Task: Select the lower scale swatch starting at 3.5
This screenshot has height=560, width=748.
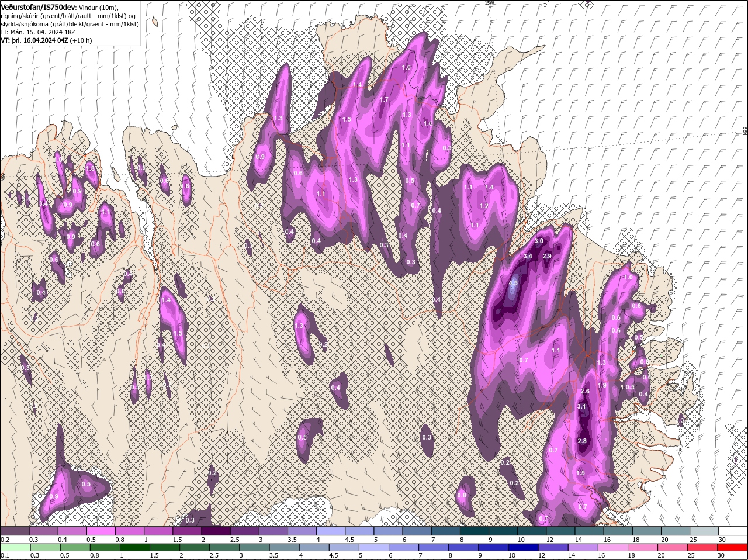Action: [x=285, y=548]
